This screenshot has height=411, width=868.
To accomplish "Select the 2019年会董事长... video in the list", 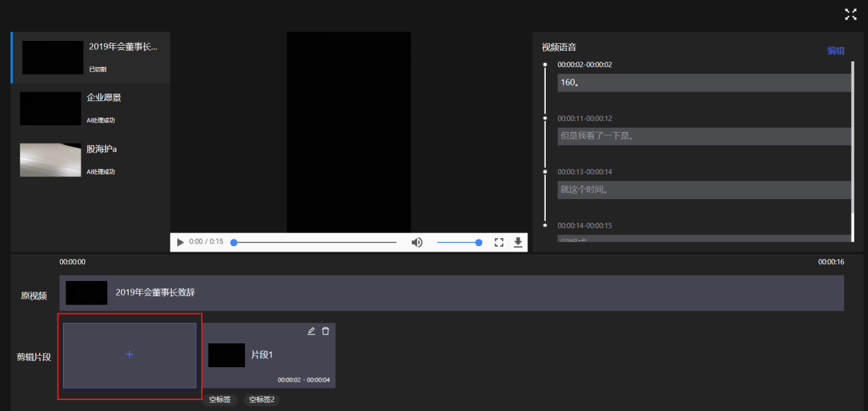I will pyautogui.click(x=91, y=57).
